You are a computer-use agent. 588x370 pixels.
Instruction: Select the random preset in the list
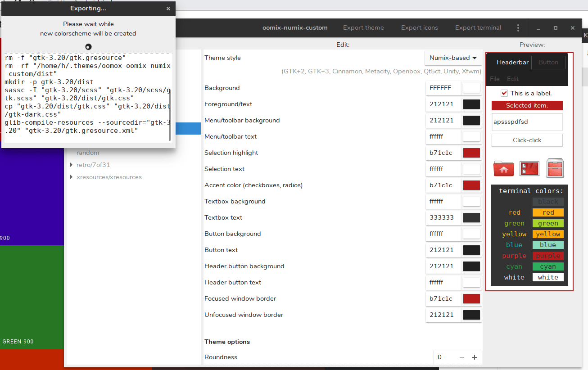[x=88, y=153]
